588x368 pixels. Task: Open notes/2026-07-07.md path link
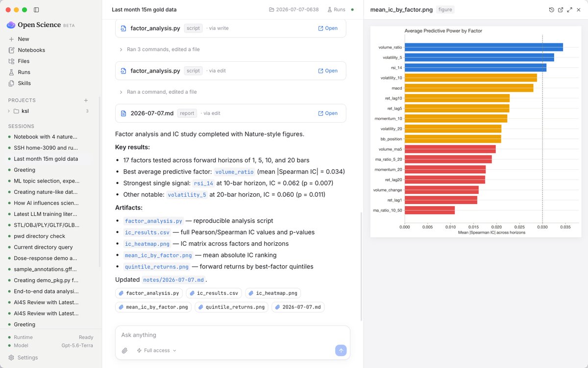click(173, 280)
